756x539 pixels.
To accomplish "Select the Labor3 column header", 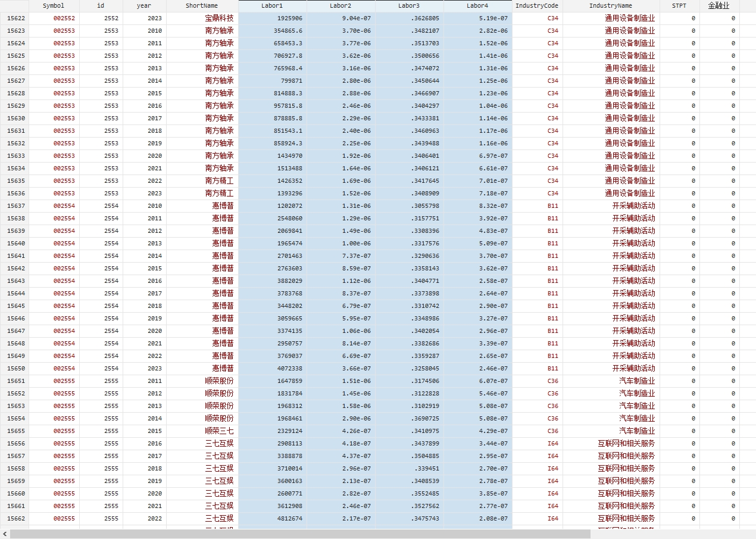I will coord(409,5).
